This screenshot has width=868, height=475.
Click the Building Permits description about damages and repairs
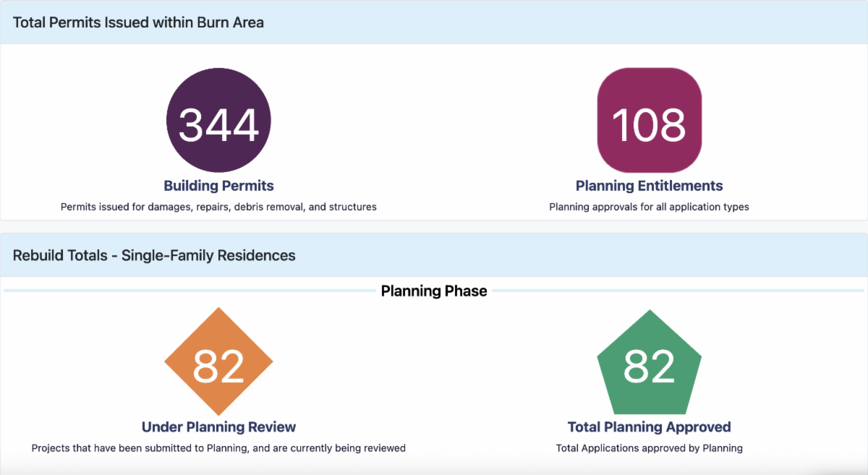click(218, 207)
